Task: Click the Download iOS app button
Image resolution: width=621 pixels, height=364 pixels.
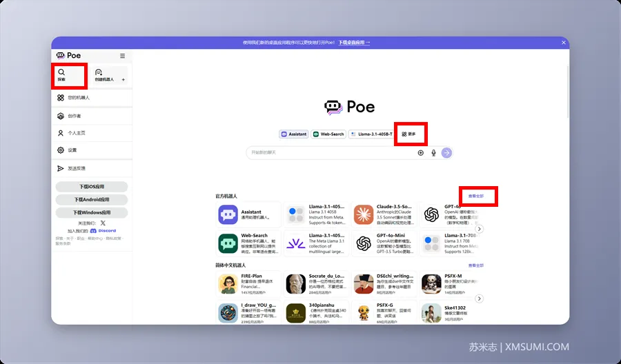Action: 91,187
